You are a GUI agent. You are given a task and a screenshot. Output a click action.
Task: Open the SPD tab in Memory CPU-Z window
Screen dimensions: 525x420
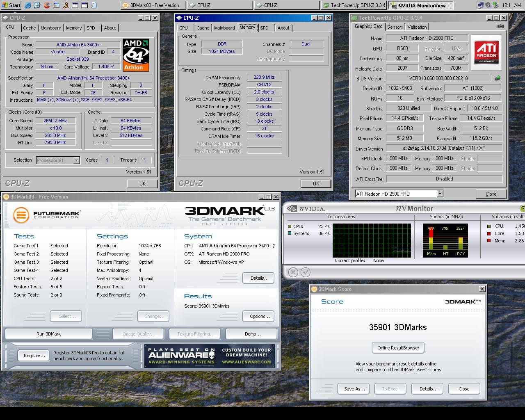tap(265, 28)
